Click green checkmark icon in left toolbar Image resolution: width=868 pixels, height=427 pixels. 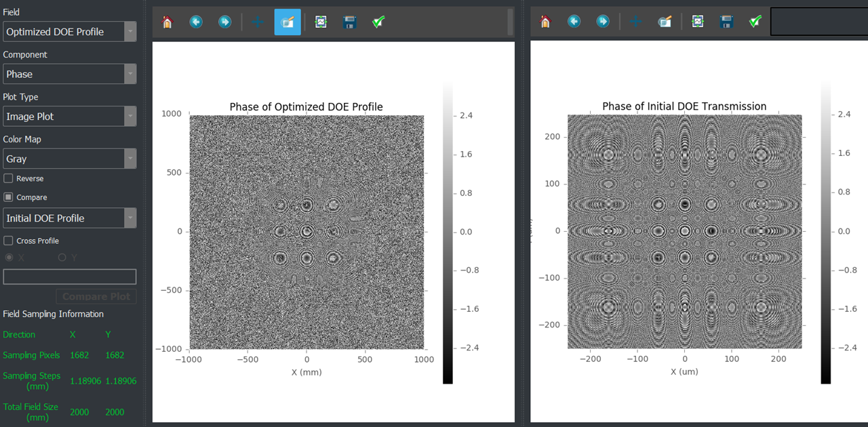378,22
